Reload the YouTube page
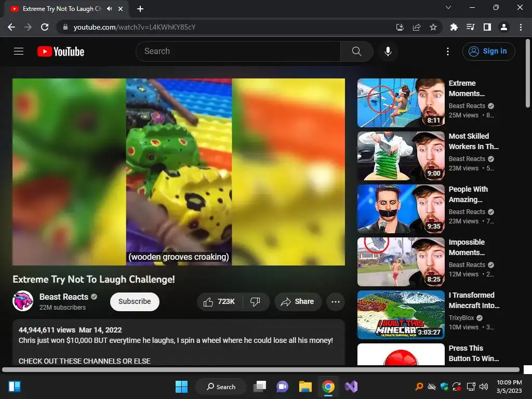The image size is (532, 399). [x=45, y=27]
